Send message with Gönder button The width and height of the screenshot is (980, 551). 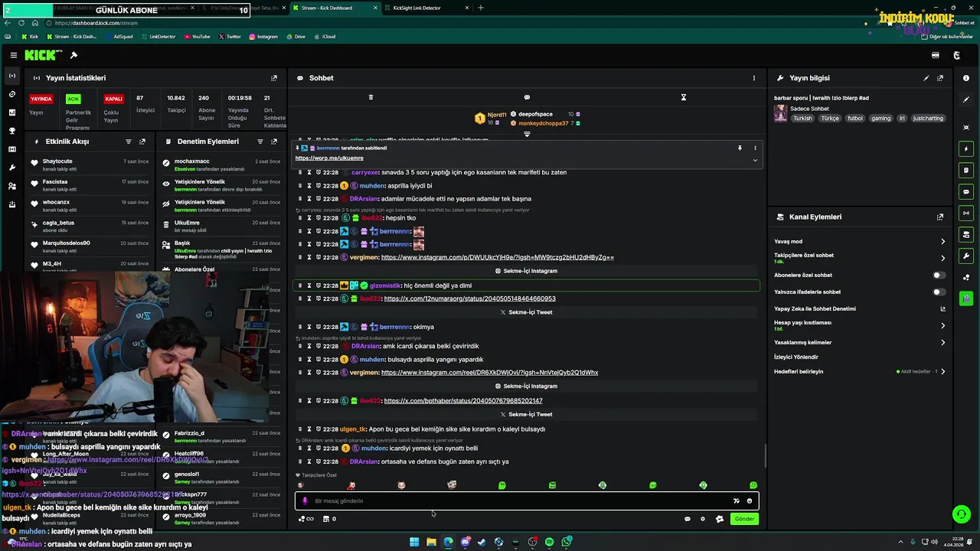click(744, 519)
